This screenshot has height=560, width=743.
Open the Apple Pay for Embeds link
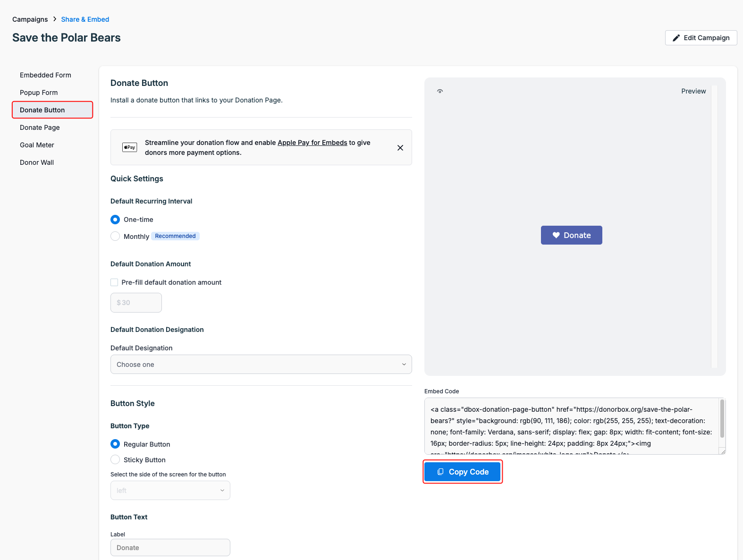(x=312, y=143)
